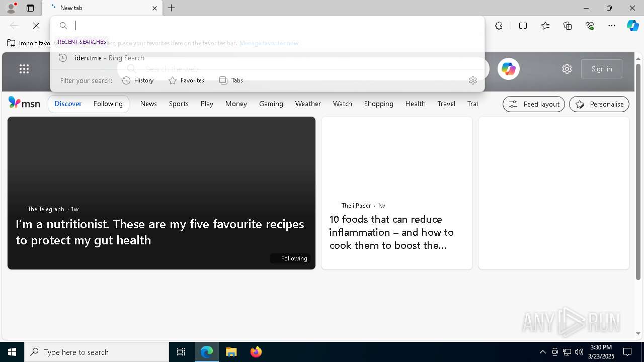Open Copilot sidebar icon

click(632, 26)
